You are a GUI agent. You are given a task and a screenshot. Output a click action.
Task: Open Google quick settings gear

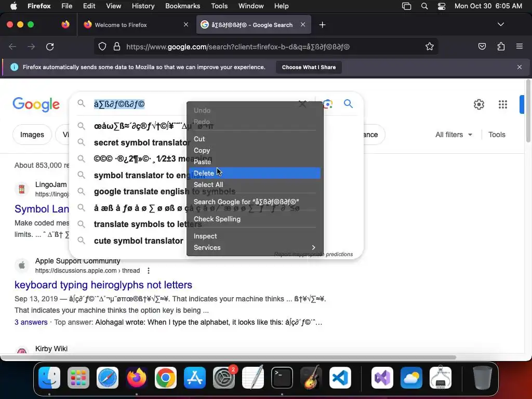478,104
